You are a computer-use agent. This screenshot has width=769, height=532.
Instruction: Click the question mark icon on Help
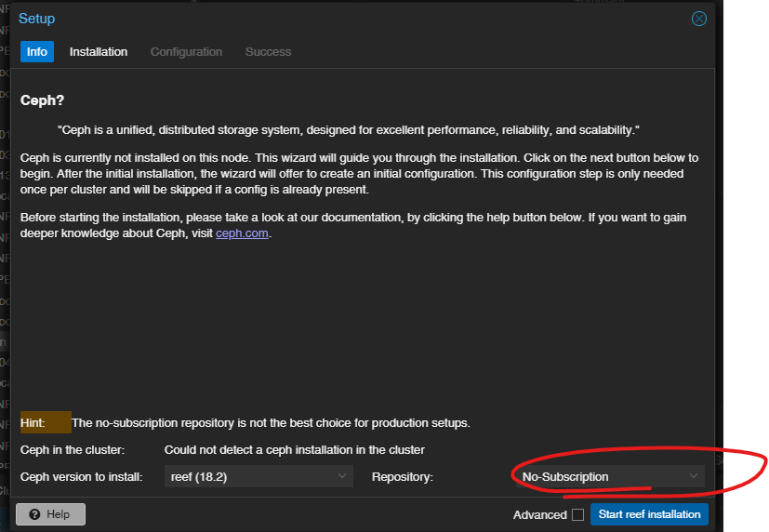coord(34,514)
